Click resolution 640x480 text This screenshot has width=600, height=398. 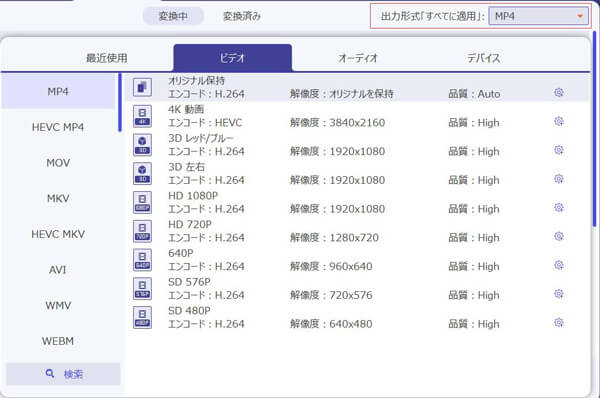(351, 324)
